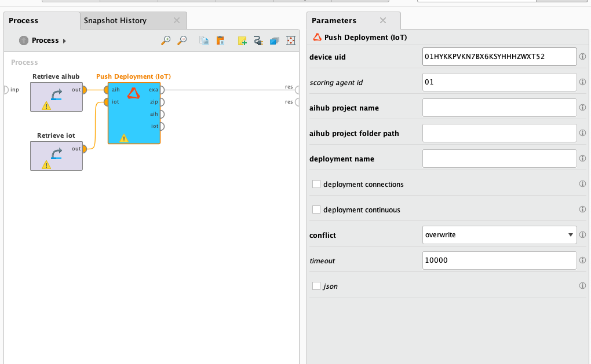This screenshot has width=591, height=364.
Task: Toggle the deployment continuous checkbox
Action: [x=316, y=209]
